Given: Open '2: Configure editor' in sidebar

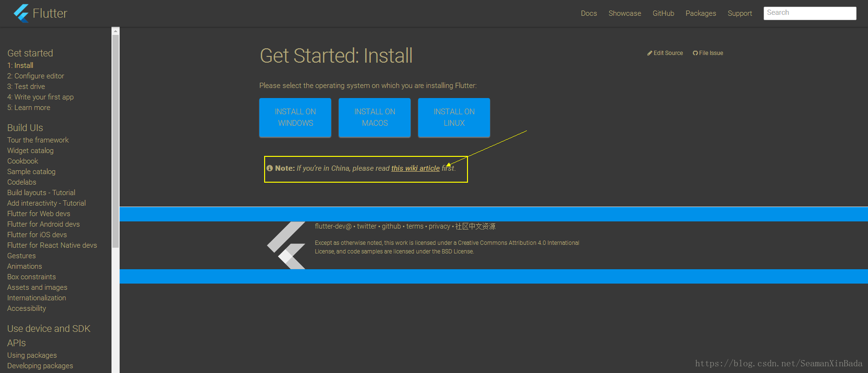Looking at the screenshot, I should [x=35, y=76].
